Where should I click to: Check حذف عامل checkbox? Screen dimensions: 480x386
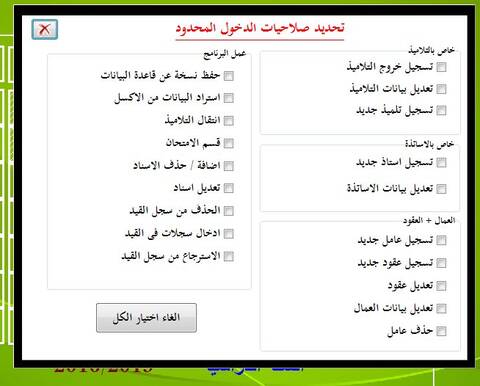click(x=441, y=331)
